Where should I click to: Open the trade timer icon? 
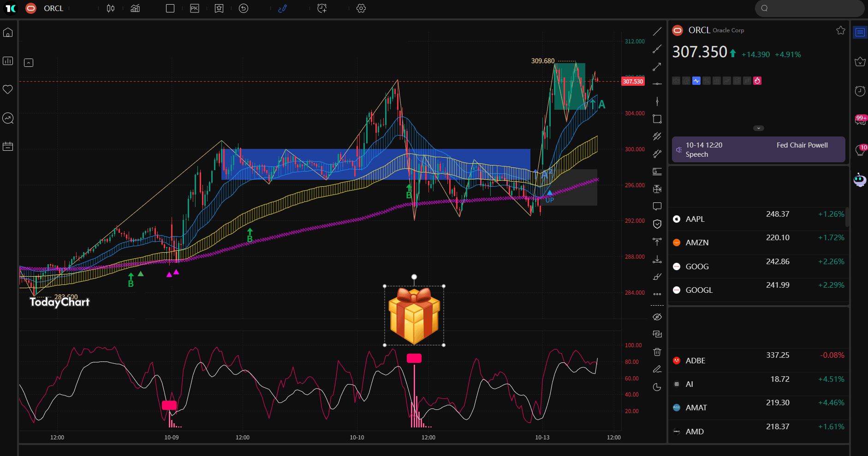click(322, 8)
